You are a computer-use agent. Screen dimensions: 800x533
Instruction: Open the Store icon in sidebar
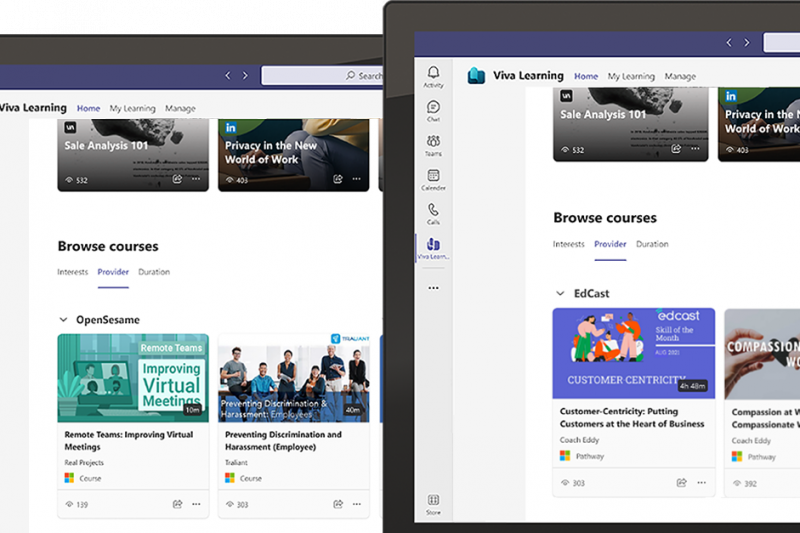coord(433,504)
